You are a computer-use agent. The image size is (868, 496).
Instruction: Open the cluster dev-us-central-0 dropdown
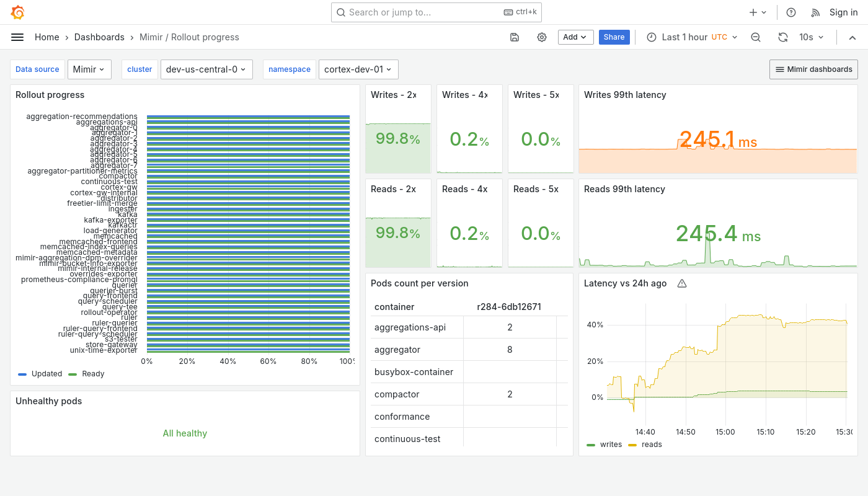206,69
